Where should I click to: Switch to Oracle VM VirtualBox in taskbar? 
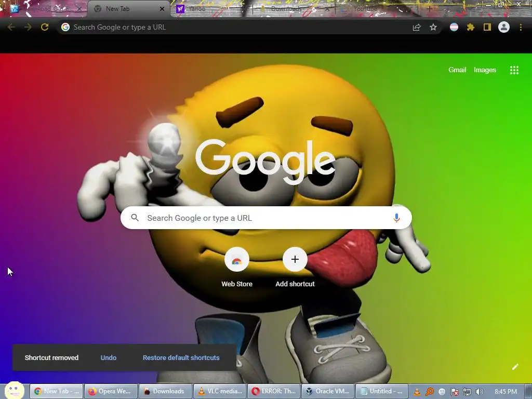(328, 391)
